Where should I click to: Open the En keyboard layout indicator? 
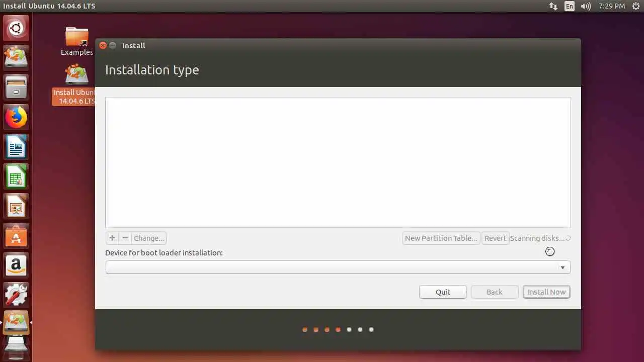[569, 6]
